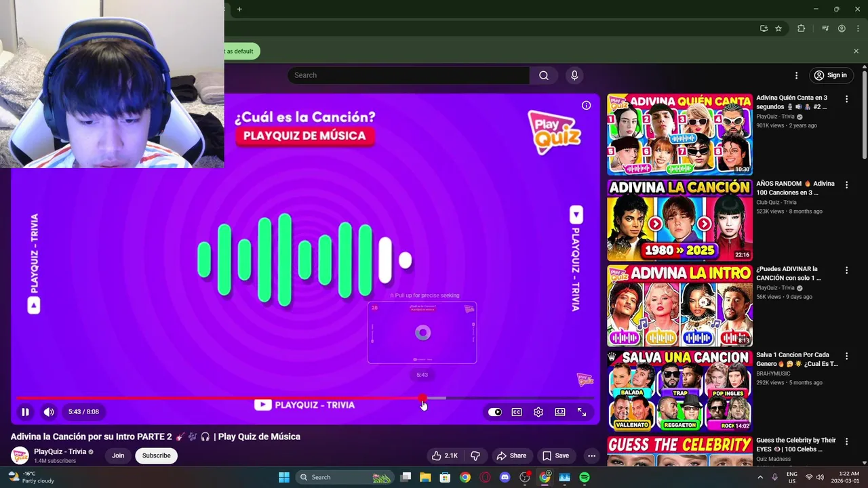The image size is (868, 488).
Task: Like the video (2.1K)
Action: coord(445,455)
